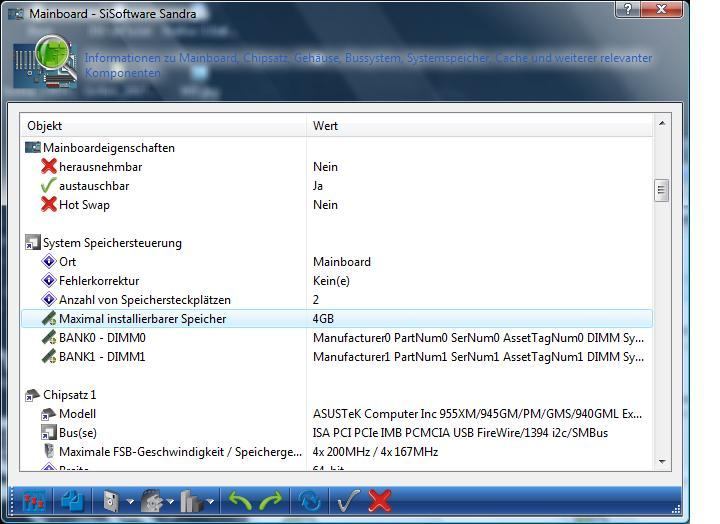Click the diamond icon next to Ort
Image resolution: width=720 pixels, height=524 pixels.
point(49,262)
